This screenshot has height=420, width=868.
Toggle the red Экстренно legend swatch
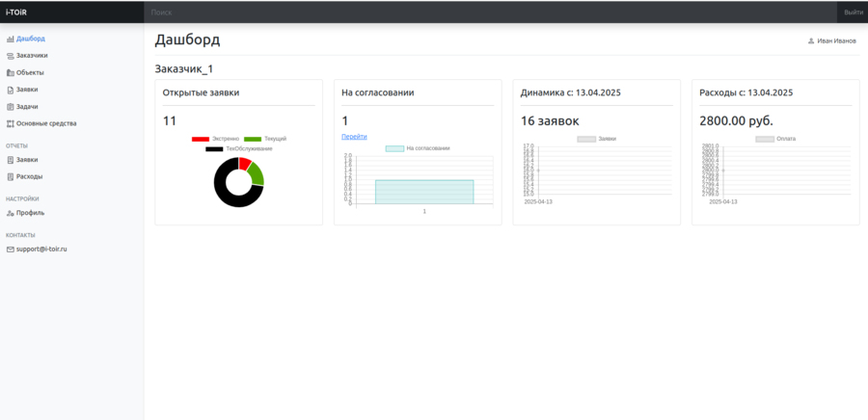(201, 139)
